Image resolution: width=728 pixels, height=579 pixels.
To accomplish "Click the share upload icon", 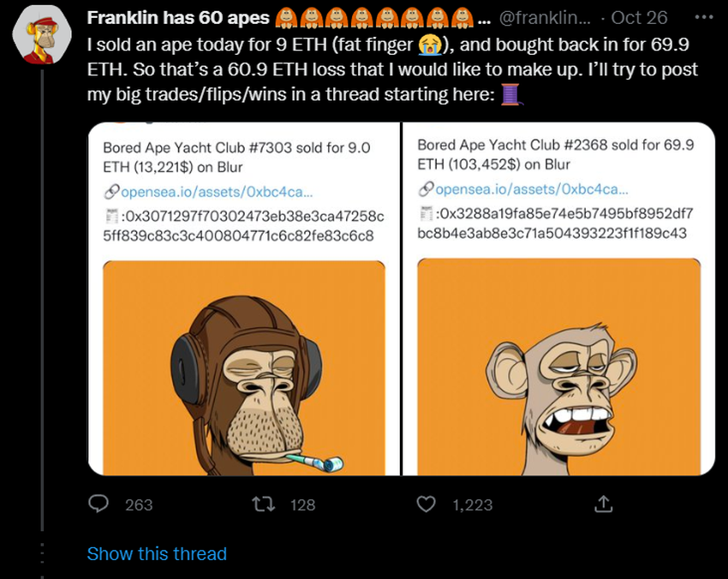I will coord(603,504).
